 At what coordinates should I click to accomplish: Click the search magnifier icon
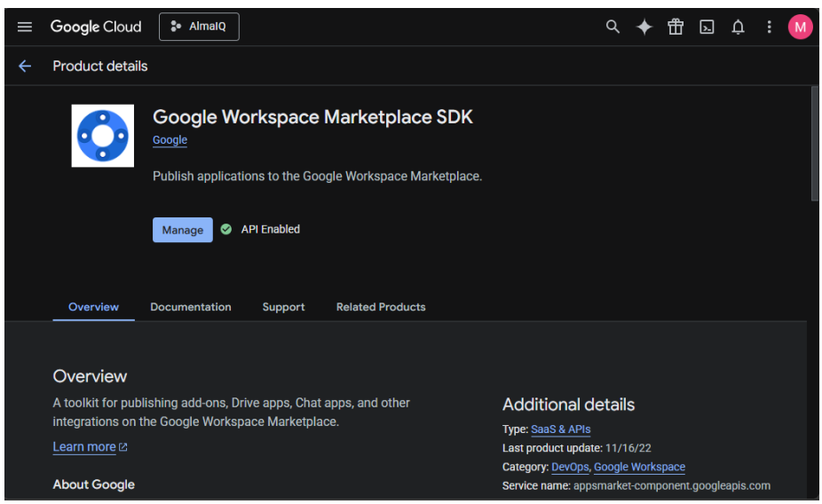tap(613, 27)
